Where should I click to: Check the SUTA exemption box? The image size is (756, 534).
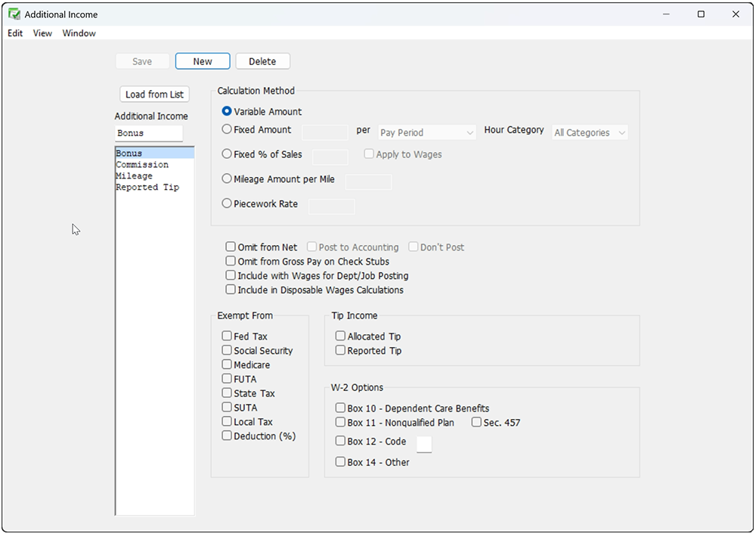[227, 407]
